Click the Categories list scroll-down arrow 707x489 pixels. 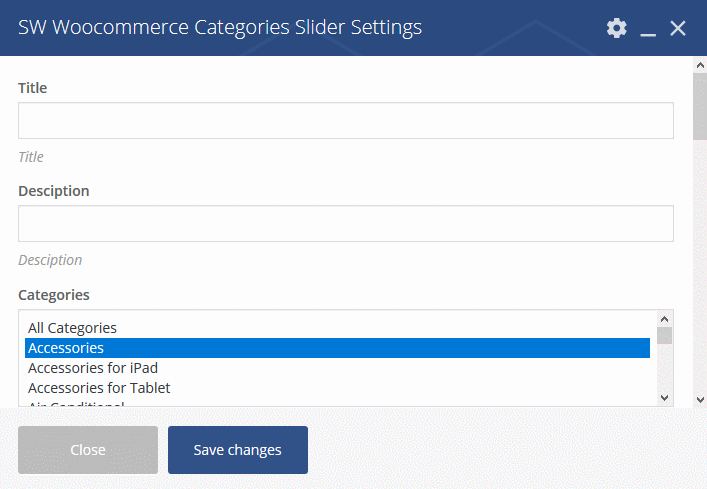[664, 398]
